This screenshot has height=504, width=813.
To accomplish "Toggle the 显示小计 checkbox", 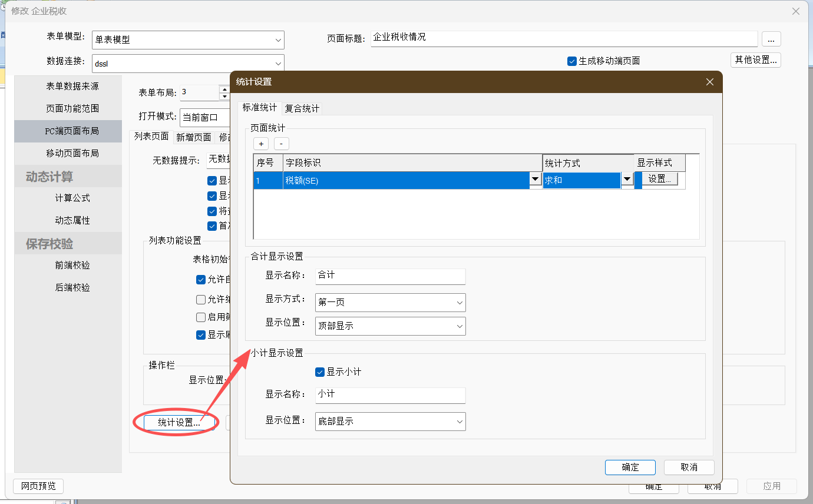I will pyautogui.click(x=320, y=372).
